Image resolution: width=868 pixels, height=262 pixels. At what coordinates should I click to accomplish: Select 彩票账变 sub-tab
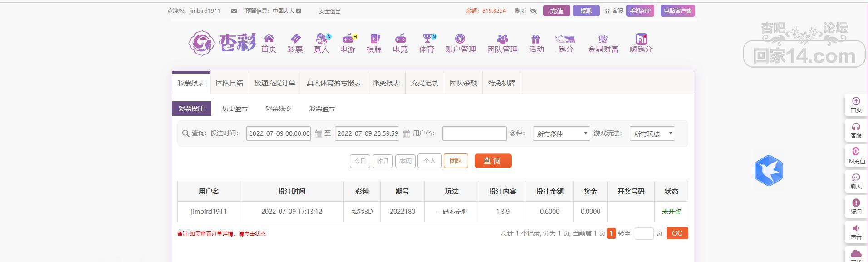(x=279, y=109)
